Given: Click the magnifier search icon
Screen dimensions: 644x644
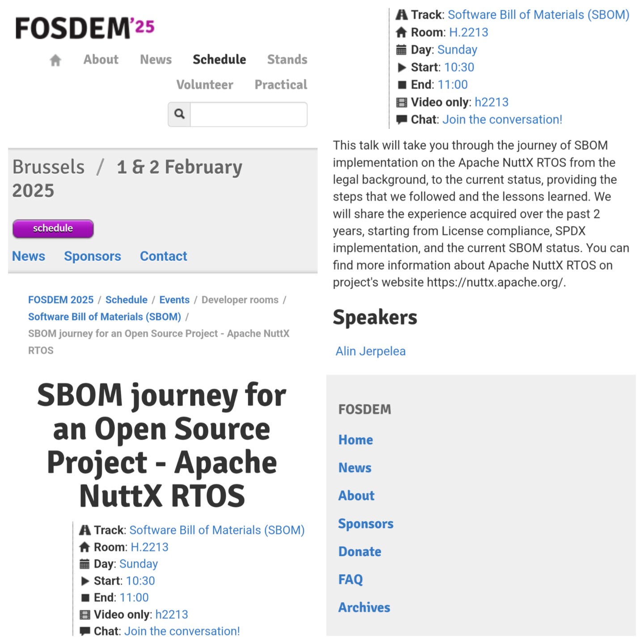Looking at the screenshot, I should tap(179, 114).
